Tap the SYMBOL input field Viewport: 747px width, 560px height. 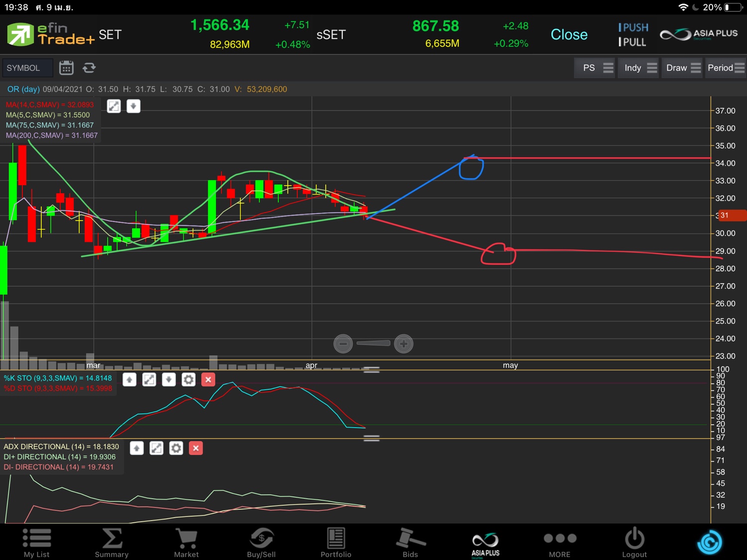point(27,68)
